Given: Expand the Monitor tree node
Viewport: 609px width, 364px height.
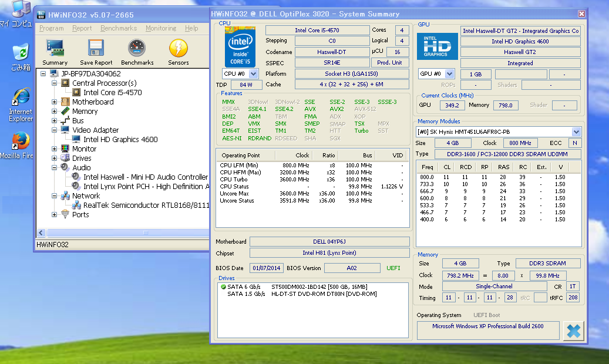Looking at the screenshot, I should 55,149.
